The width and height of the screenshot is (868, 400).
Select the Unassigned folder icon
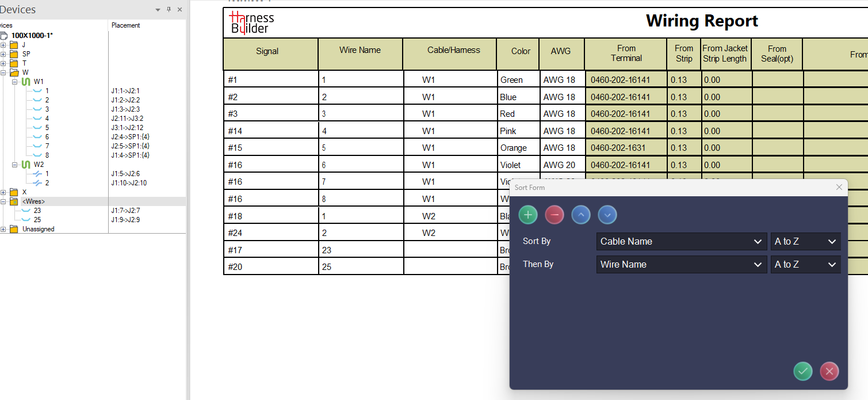[14, 229]
